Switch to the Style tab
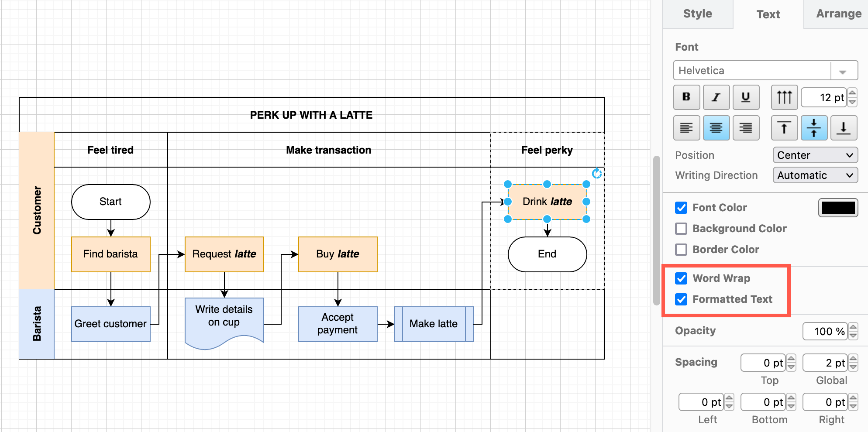Viewport: 868px width, 432px height. point(697,14)
